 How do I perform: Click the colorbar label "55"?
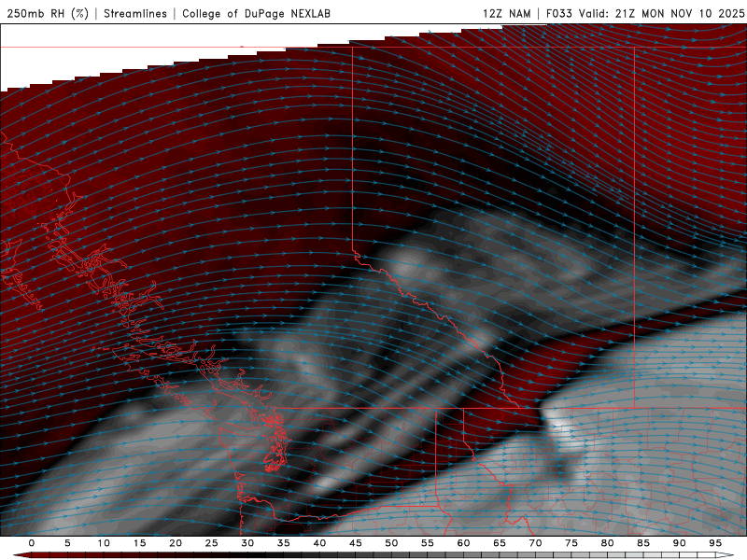pyautogui.click(x=428, y=543)
